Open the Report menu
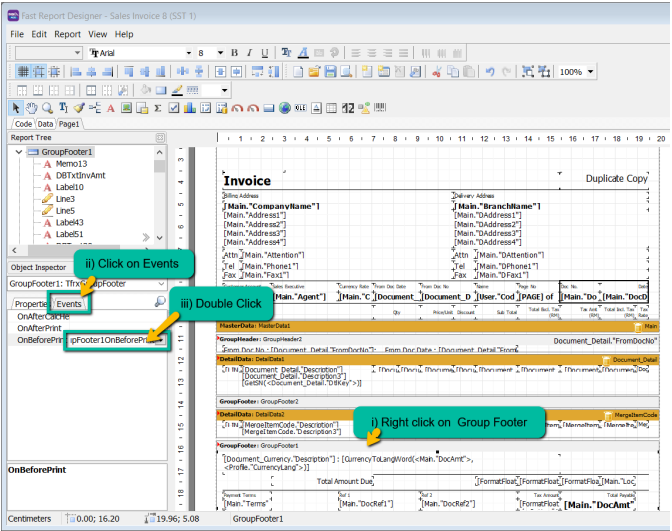The image size is (672, 531). coord(67,34)
